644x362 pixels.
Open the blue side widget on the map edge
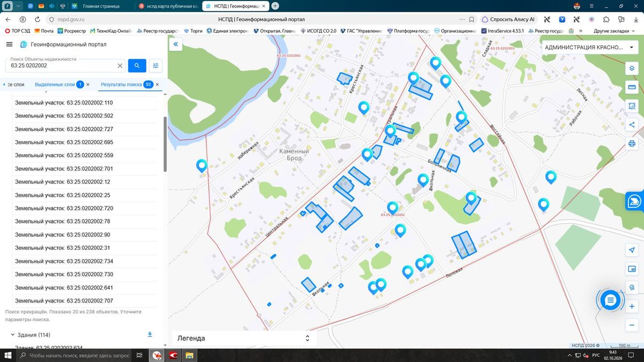(635, 201)
